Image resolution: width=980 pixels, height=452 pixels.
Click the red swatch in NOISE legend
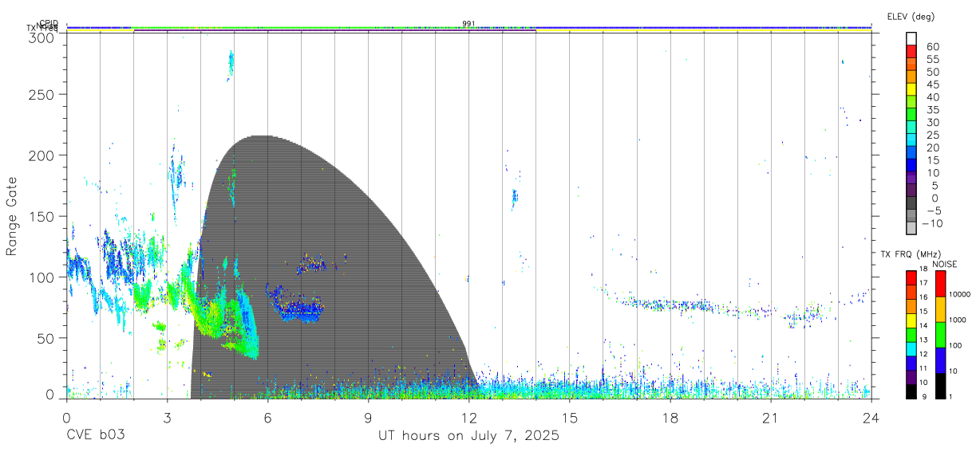pos(940,284)
